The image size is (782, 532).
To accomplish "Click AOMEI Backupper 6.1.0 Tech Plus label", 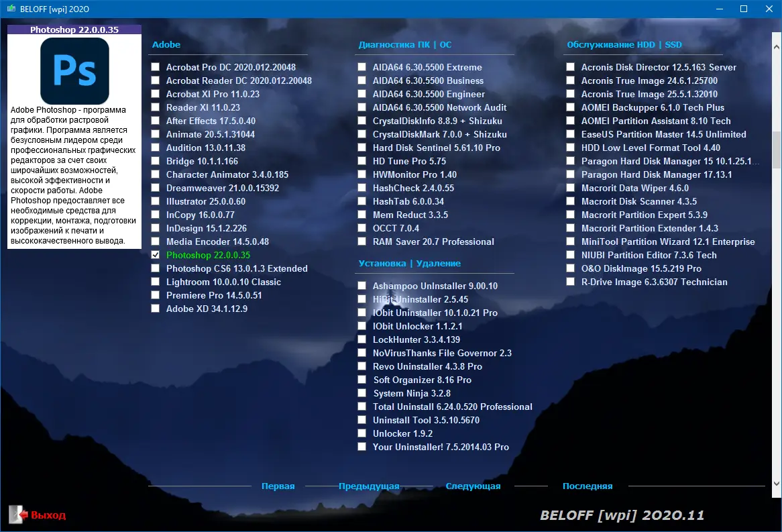I will click(x=653, y=107).
